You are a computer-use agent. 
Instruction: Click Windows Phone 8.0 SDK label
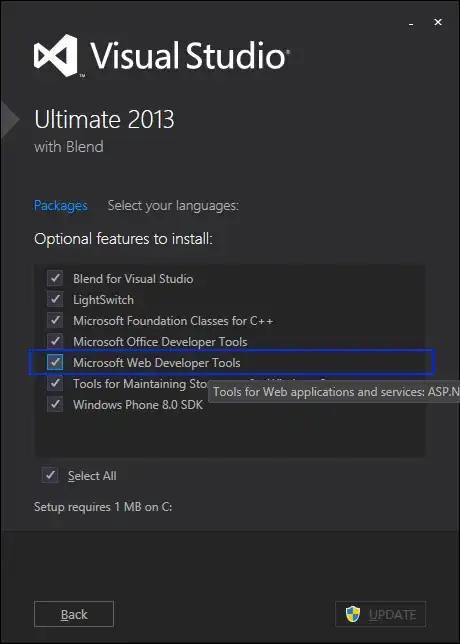click(x=138, y=405)
